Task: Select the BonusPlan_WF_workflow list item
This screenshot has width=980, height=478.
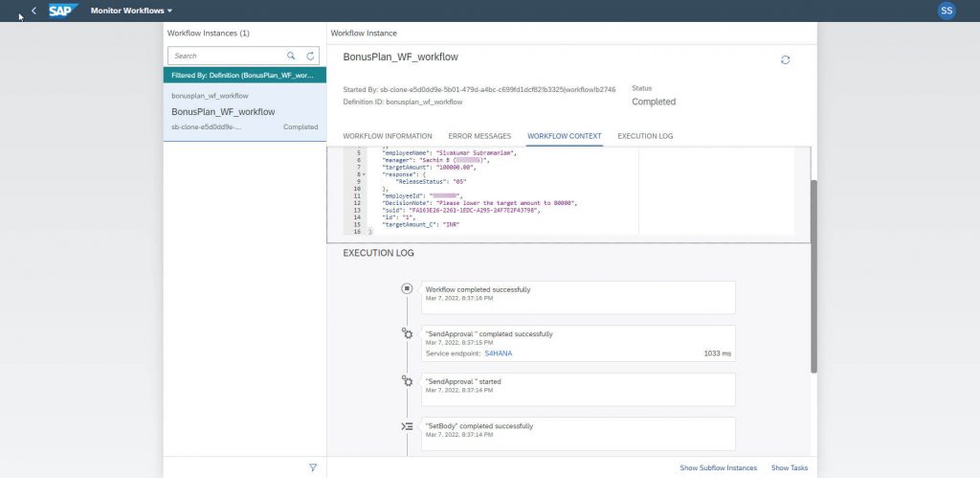Action: coord(244,112)
